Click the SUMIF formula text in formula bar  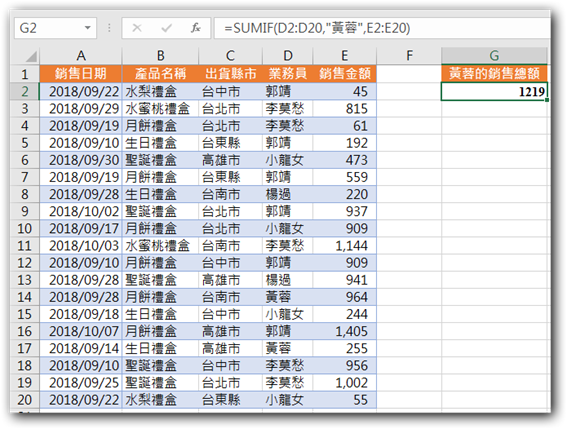(317, 28)
